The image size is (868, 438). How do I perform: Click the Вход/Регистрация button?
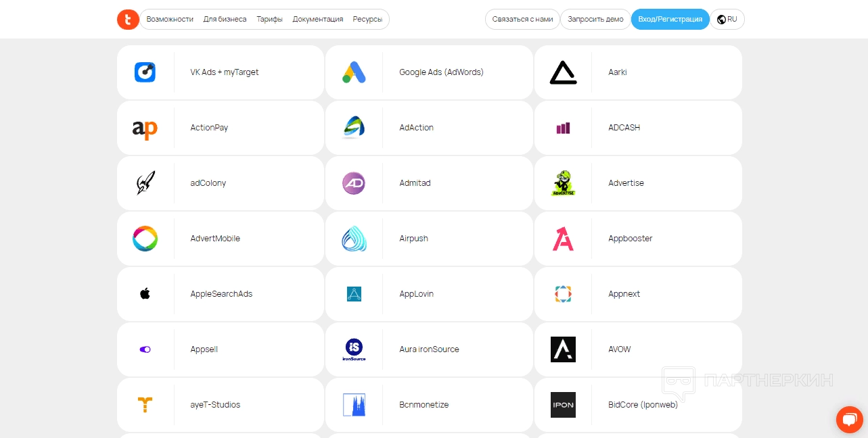(670, 20)
